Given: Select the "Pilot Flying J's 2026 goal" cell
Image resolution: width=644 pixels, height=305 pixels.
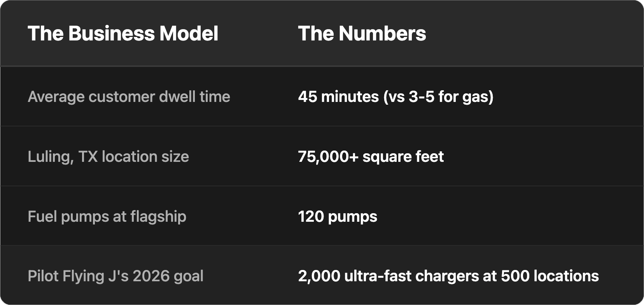Looking at the screenshot, I should point(115,276).
